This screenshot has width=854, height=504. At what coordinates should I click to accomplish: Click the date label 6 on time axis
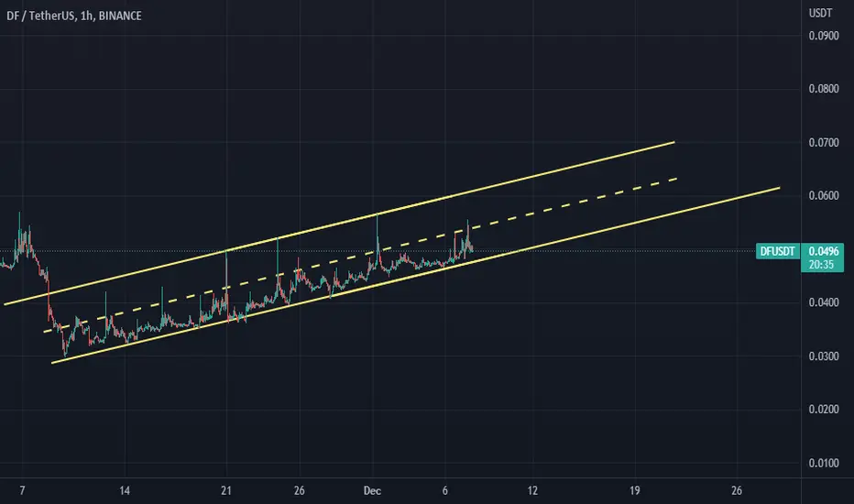[445, 491]
